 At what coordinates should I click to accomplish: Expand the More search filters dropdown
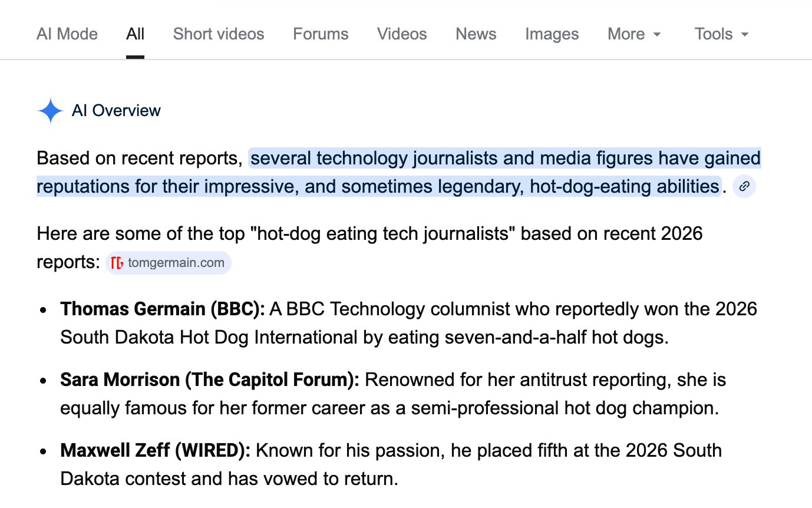[634, 34]
